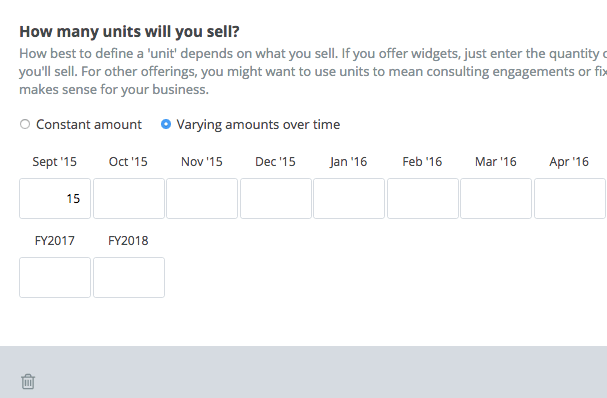Click the trash delete icon
This screenshot has height=398, width=607.
click(x=28, y=381)
